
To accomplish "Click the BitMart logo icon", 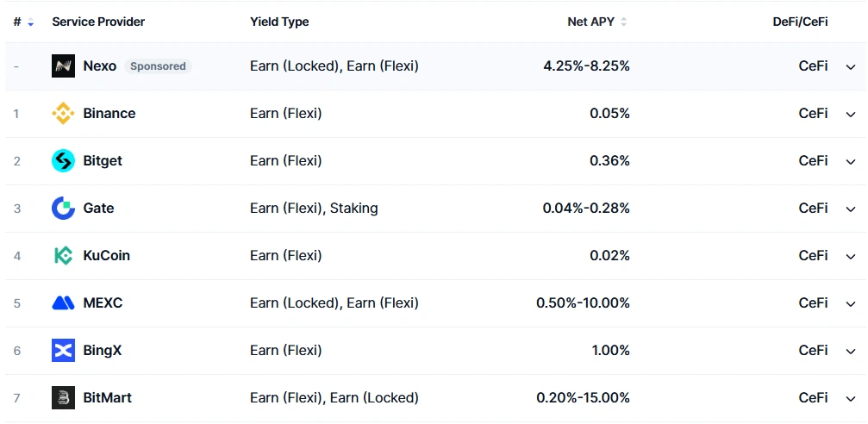I will pyautogui.click(x=63, y=398).
